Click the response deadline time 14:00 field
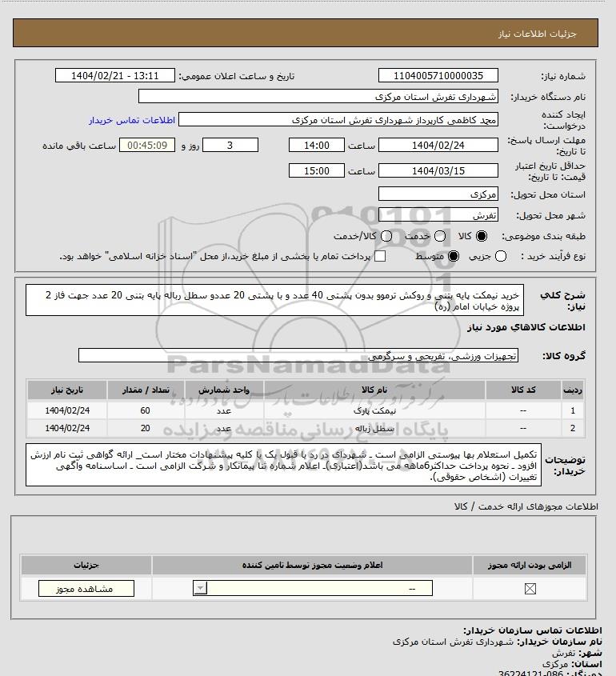This screenshot has width=616, height=676. tap(317, 146)
